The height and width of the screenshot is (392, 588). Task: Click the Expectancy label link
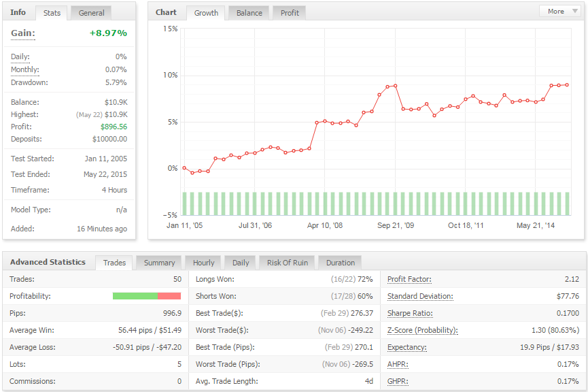(x=407, y=347)
